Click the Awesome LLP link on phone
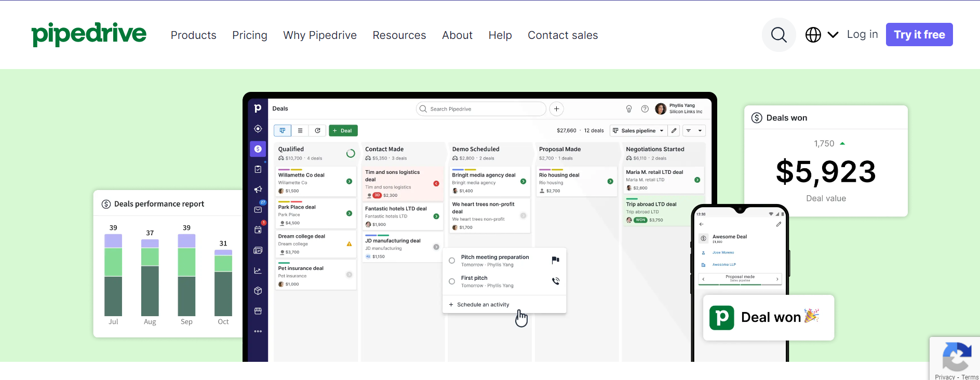 click(x=724, y=265)
